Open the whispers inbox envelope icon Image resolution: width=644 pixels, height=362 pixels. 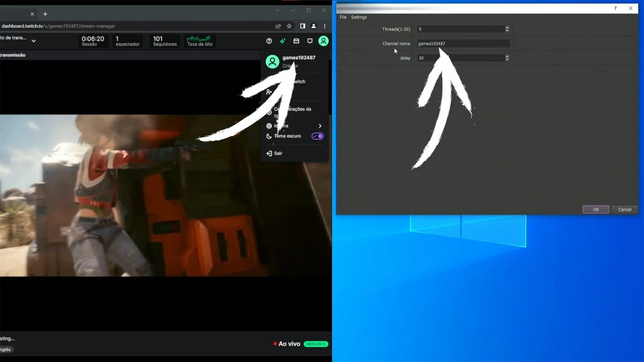(296, 41)
